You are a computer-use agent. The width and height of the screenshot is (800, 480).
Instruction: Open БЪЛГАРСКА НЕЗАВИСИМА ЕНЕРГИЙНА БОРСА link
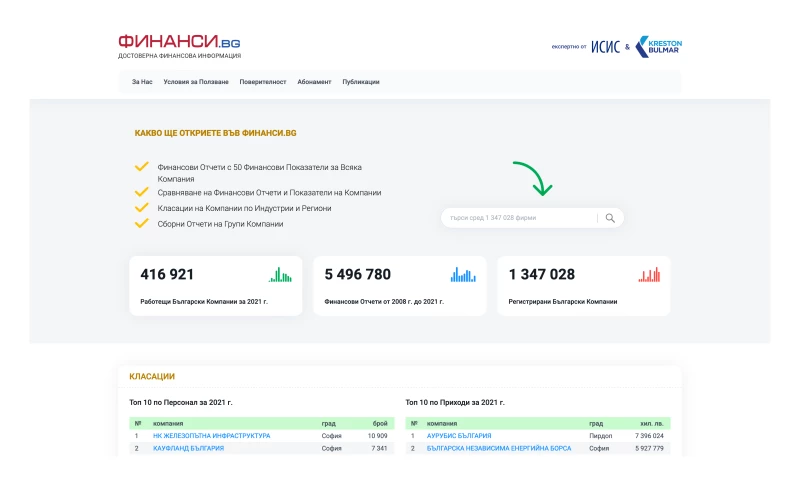pyautogui.click(x=499, y=448)
